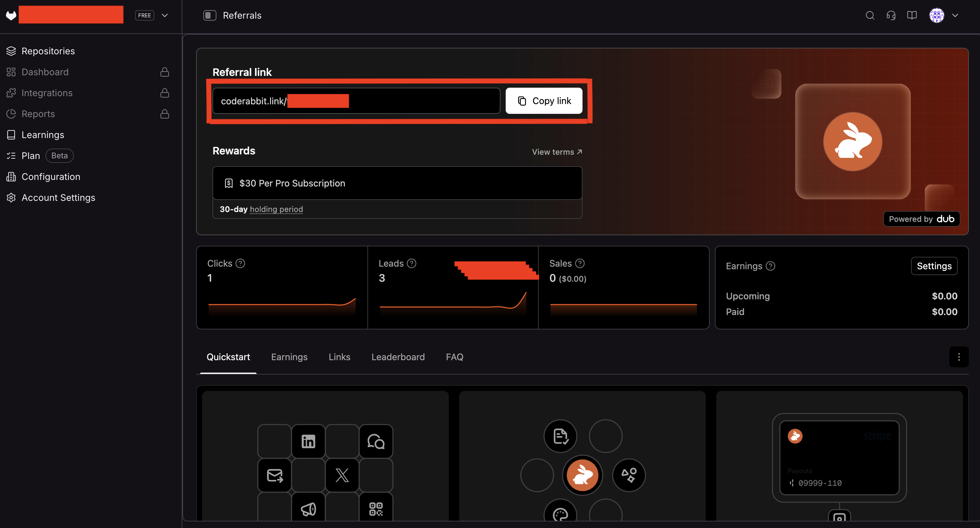Open Earnings Settings button

[934, 266]
